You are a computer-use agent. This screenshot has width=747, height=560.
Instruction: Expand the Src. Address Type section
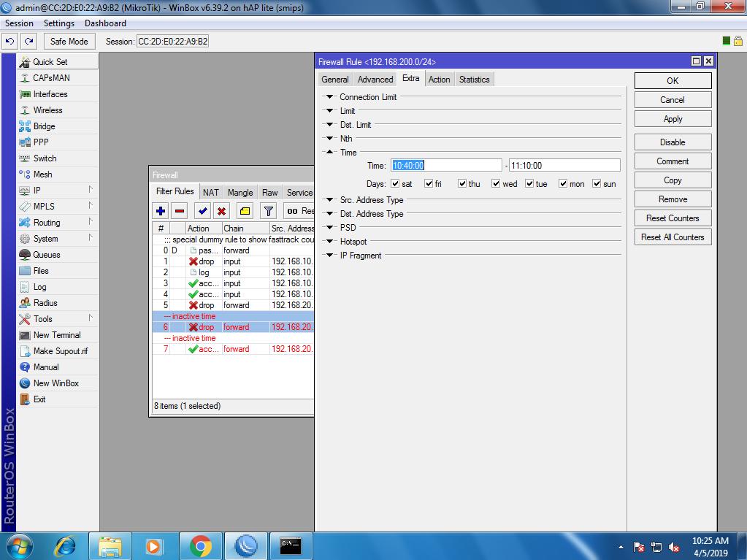coord(329,199)
